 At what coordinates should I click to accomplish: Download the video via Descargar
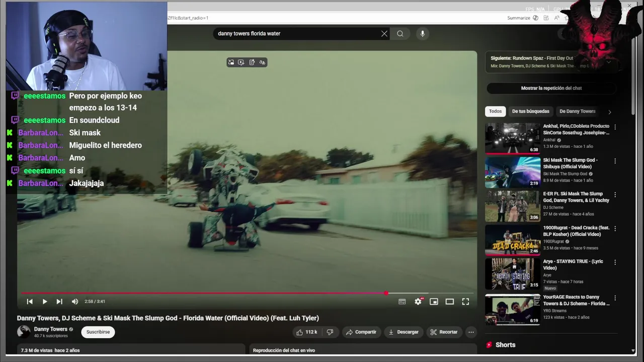pos(404,332)
